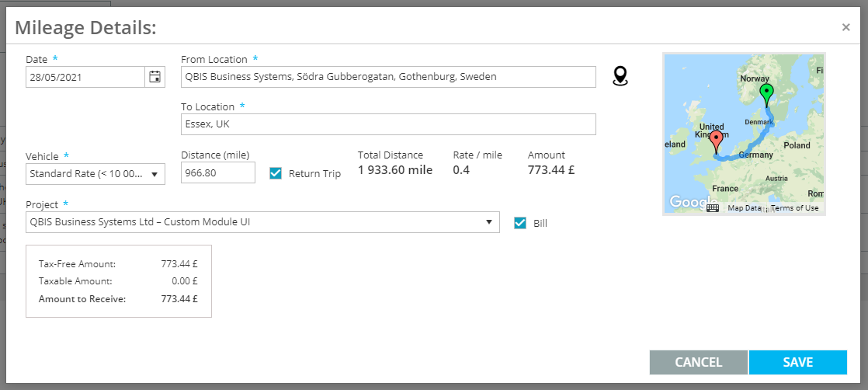The width and height of the screenshot is (868, 390).
Task: Click into the From Location field
Action: [388, 77]
